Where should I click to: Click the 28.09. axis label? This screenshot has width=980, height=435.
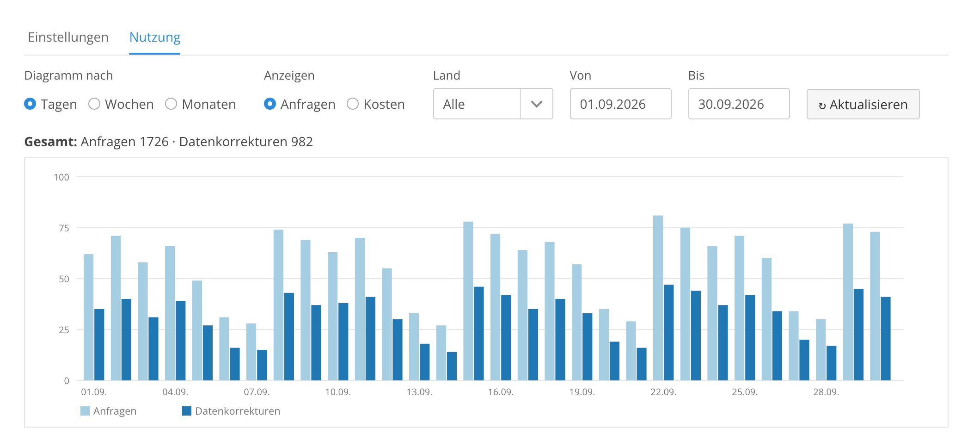pos(826,392)
